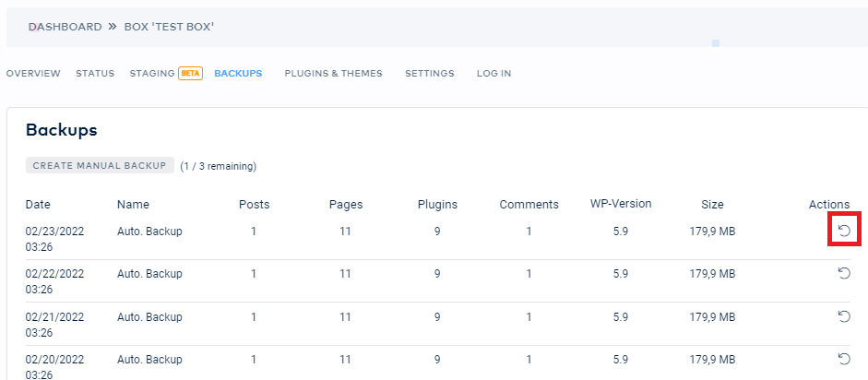Viewport: 868px width, 380px height.
Task: Click the Create Manual Backup button
Action: pos(100,165)
